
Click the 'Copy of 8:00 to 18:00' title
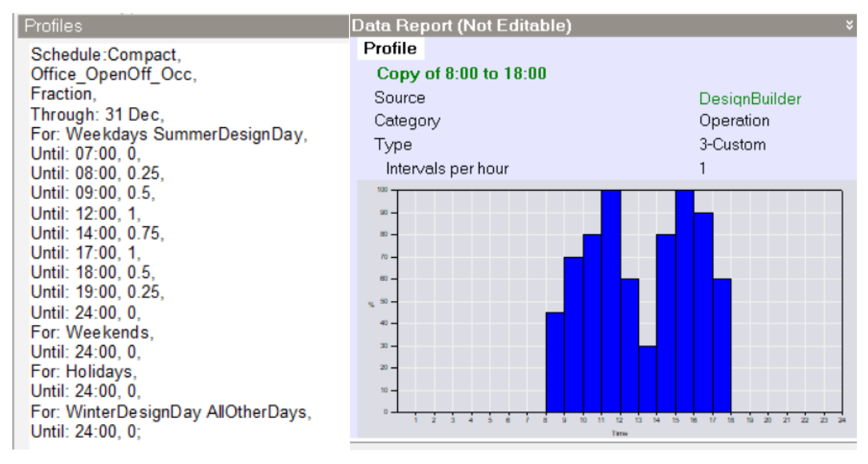(461, 74)
